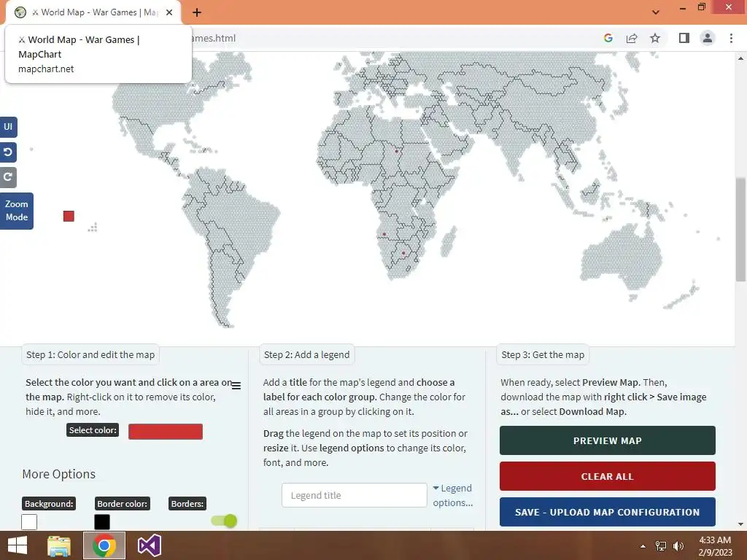Click the "Step 3: Get the map" label
The width and height of the screenshot is (747, 560).
(x=543, y=355)
